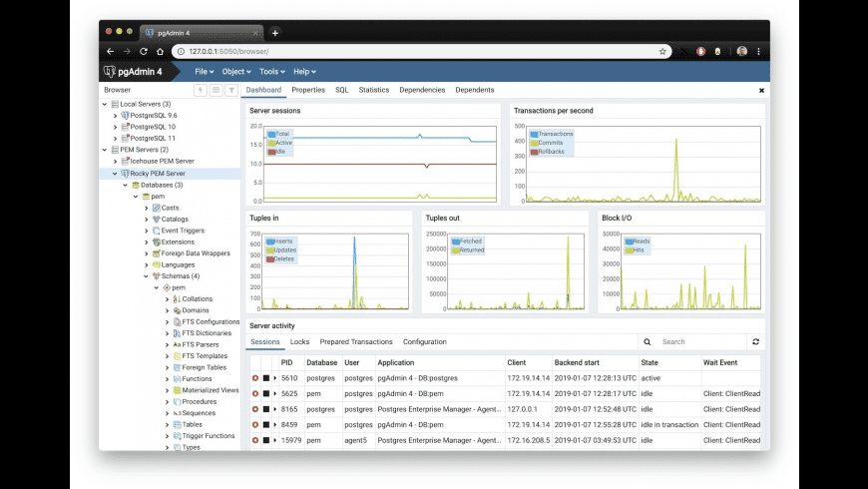Terminate session with PID 5610
The width and height of the screenshot is (868, 489).
[255, 378]
